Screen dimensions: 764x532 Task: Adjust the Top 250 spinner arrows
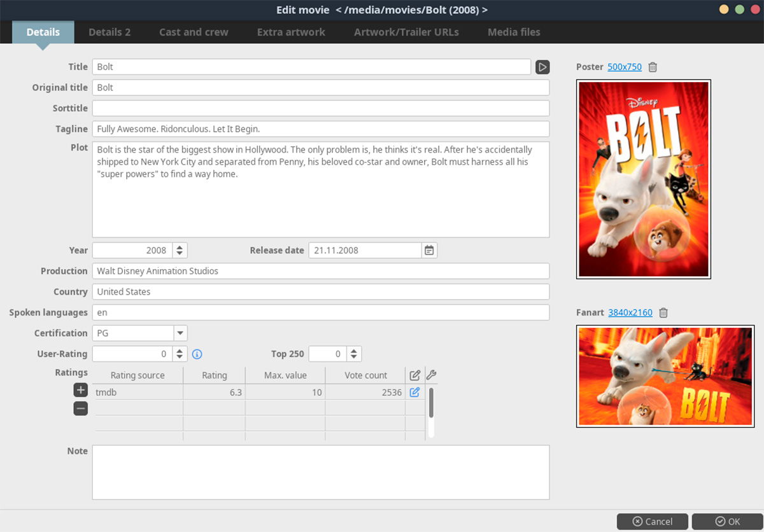click(354, 354)
